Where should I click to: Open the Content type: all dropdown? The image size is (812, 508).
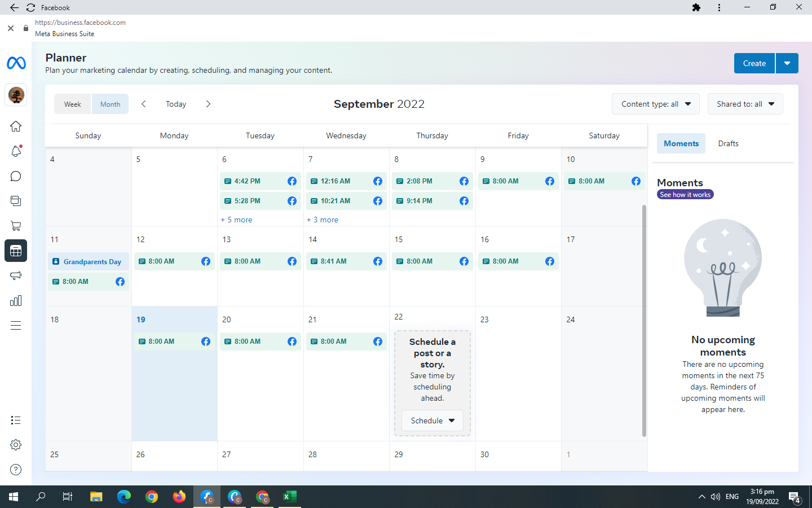656,104
